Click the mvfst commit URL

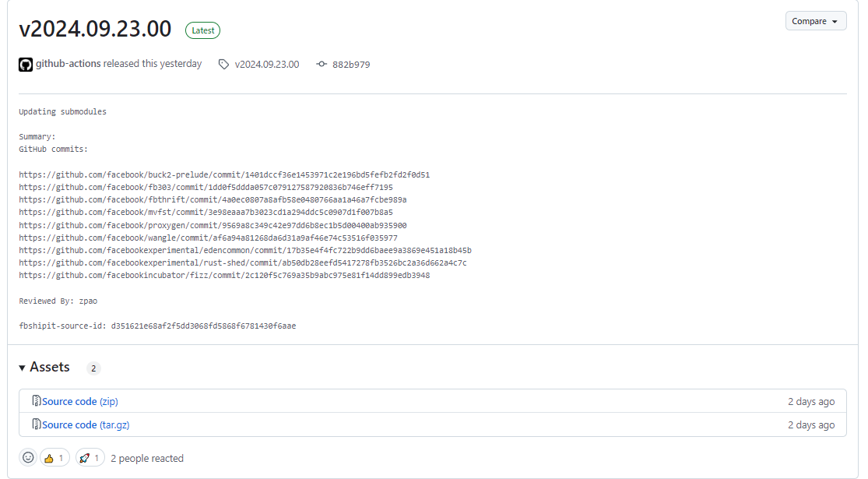coord(206,212)
